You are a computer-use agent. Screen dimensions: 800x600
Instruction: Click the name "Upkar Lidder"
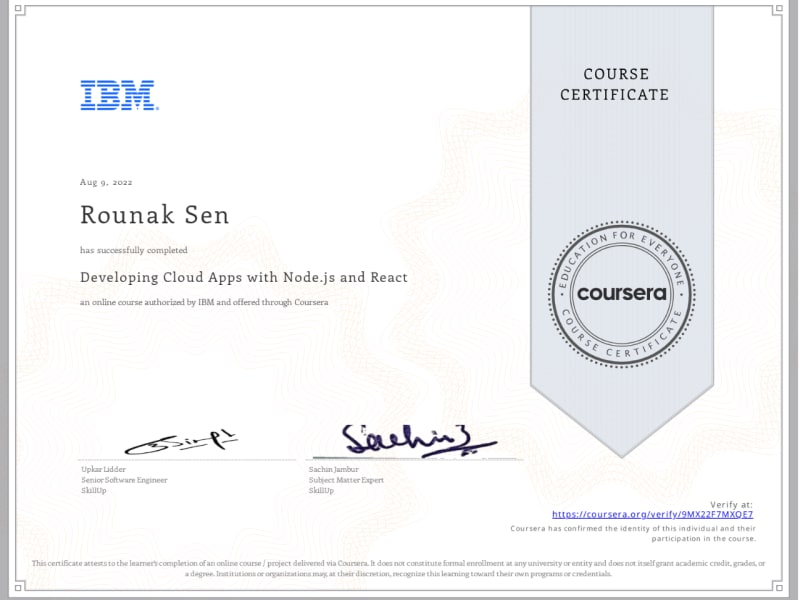pos(103,469)
